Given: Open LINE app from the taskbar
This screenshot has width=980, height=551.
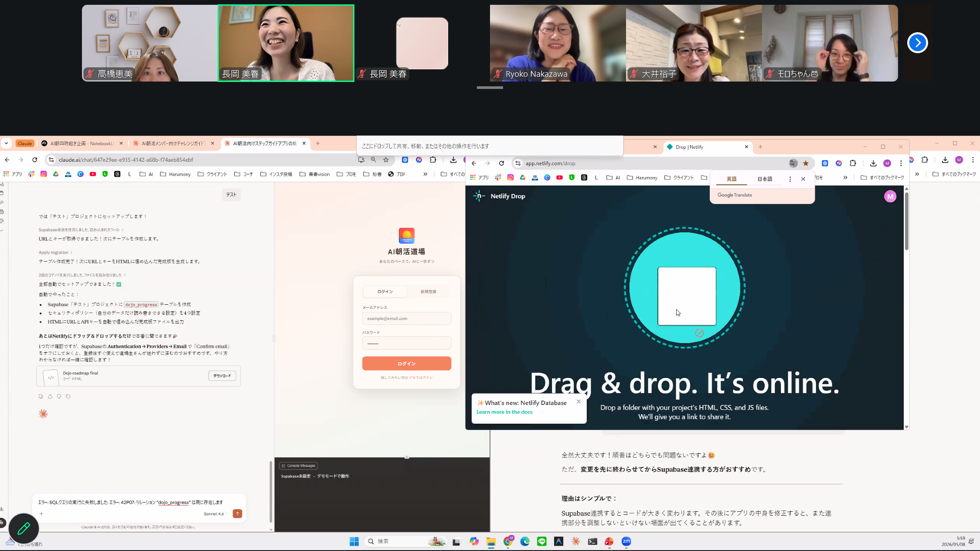Looking at the screenshot, I should [x=542, y=541].
